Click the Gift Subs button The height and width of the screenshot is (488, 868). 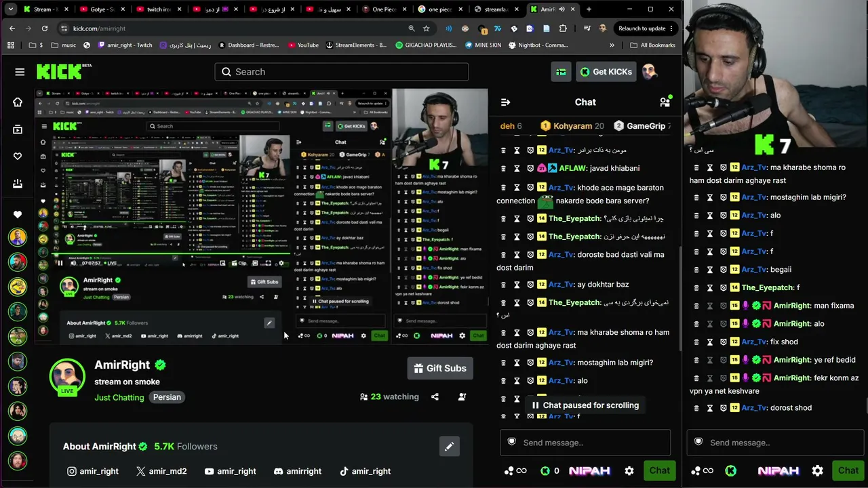(x=440, y=368)
